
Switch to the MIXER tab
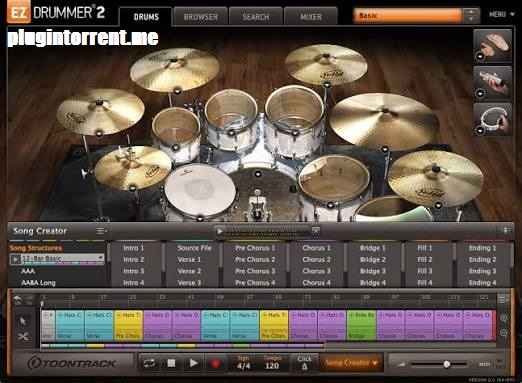point(310,17)
